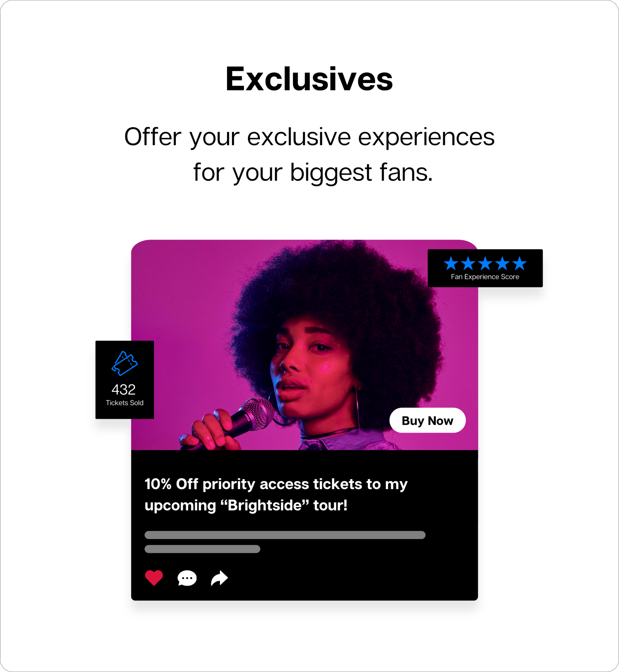The image size is (619, 672).
Task: Select the fourth blue star
Action: (x=502, y=263)
